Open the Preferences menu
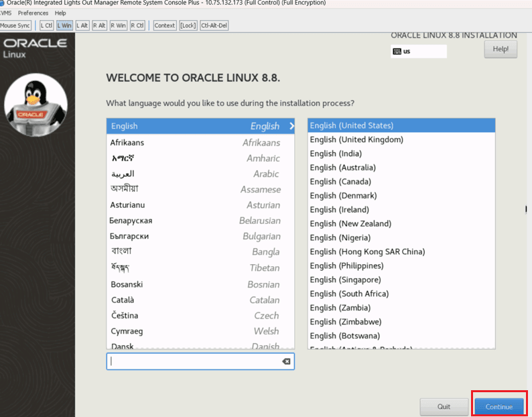 tap(33, 13)
